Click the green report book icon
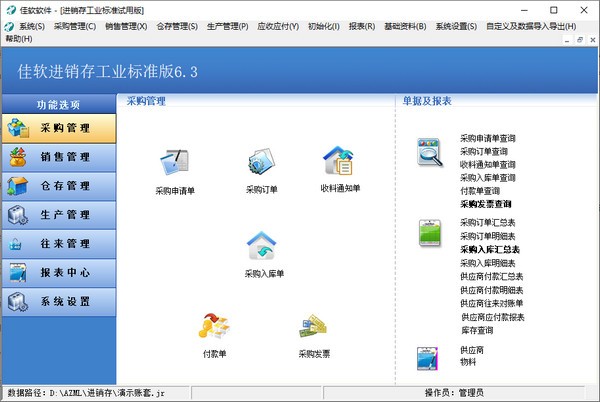The image size is (600, 402). 430,233
